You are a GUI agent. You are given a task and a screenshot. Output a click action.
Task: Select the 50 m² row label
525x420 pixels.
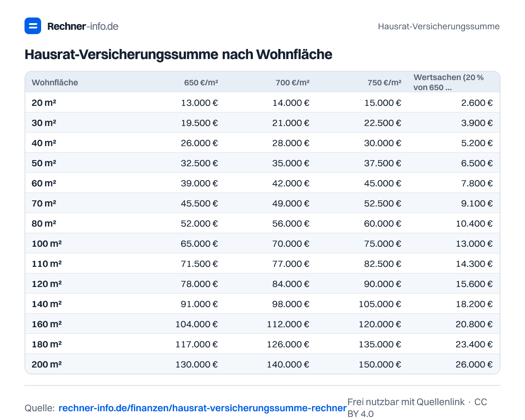44,163
